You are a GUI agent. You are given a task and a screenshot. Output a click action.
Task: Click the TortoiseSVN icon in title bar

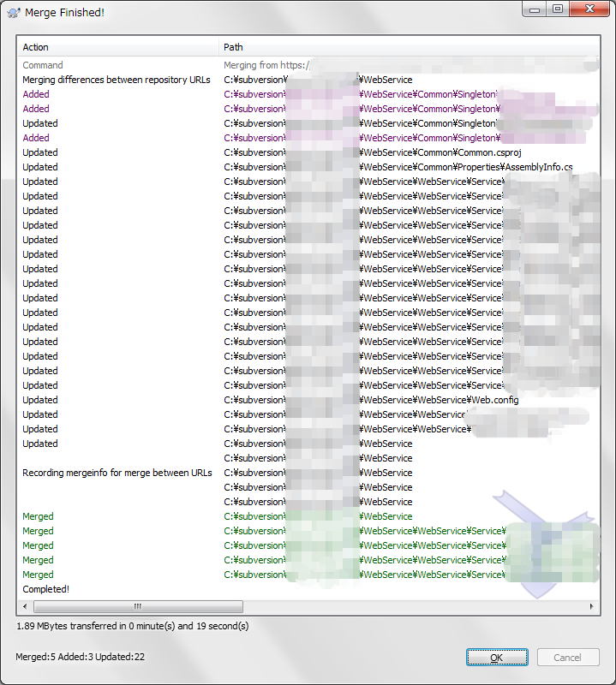point(14,13)
